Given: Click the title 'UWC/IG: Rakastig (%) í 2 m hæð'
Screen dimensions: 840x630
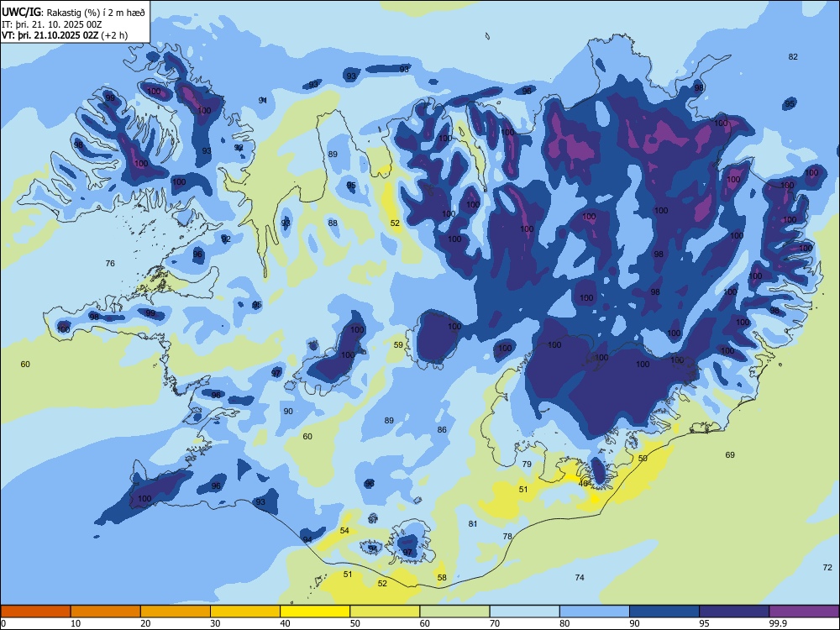Looking at the screenshot, I should click(x=73, y=13).
